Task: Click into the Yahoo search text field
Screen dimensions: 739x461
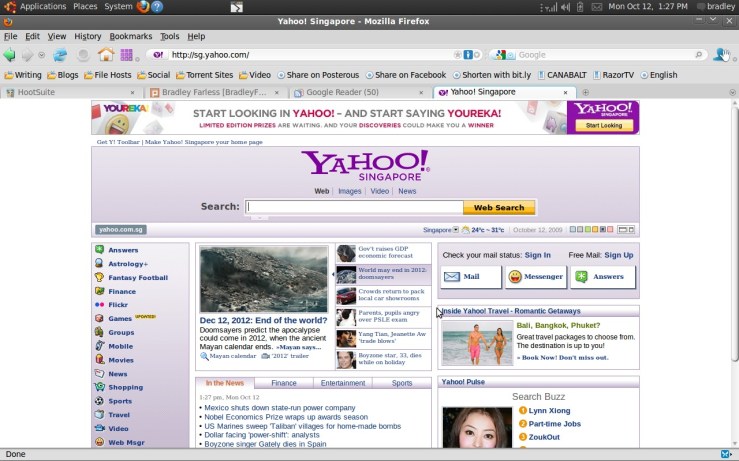Action: pyautogui.click(x=354, y=207)
